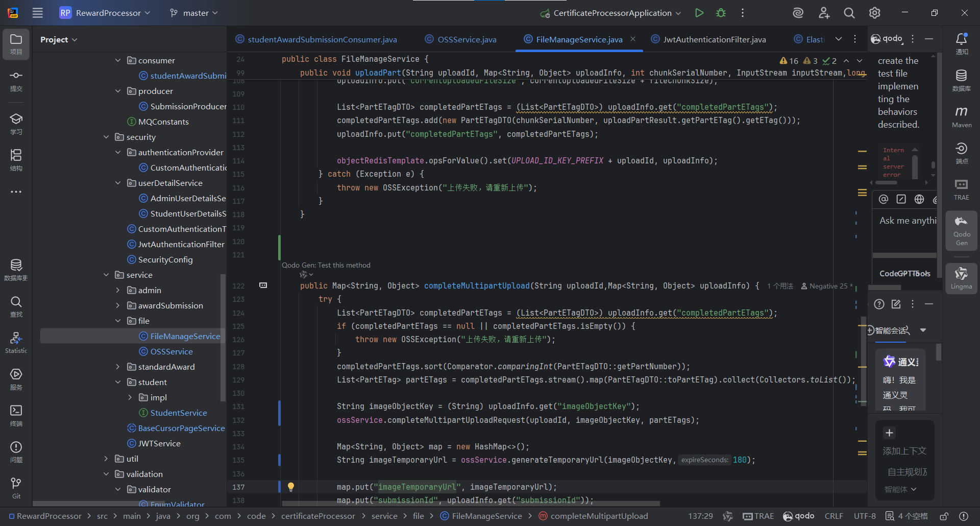Open the Project tool window icon
Screen dimensions: 980x526
16,44
